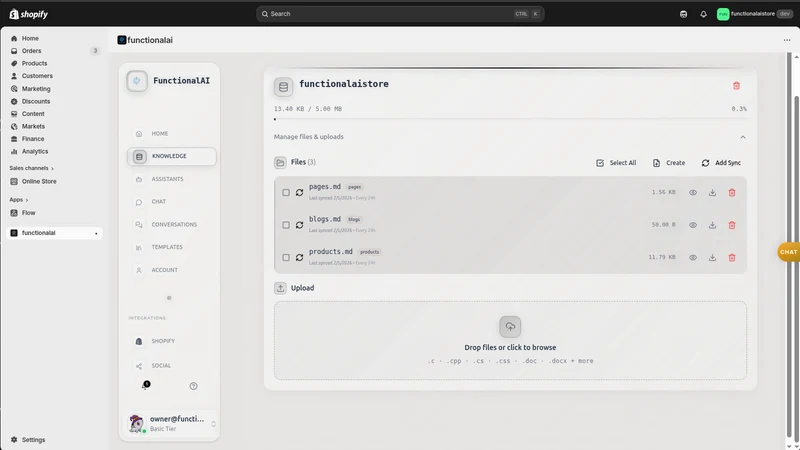
Task: Open Discounts in Shopify sidebar
Action: click(36, 101)
